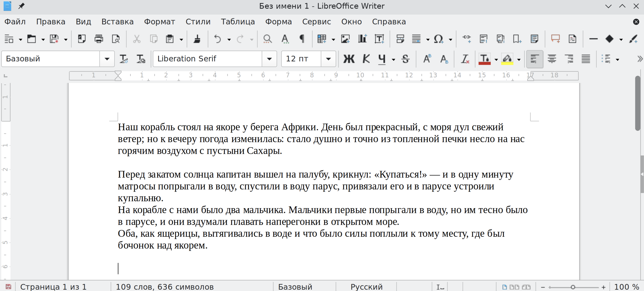644x291 pixels.
Task: Open insert table dropdown arrow
Action: click(333, 39)
